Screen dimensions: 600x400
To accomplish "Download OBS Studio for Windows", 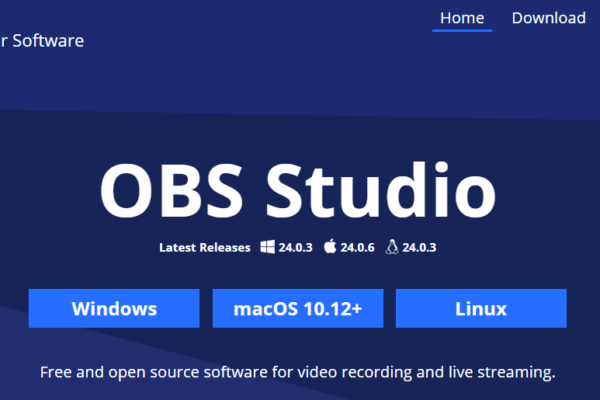I will pyautogui.click(x=114, y=309).
